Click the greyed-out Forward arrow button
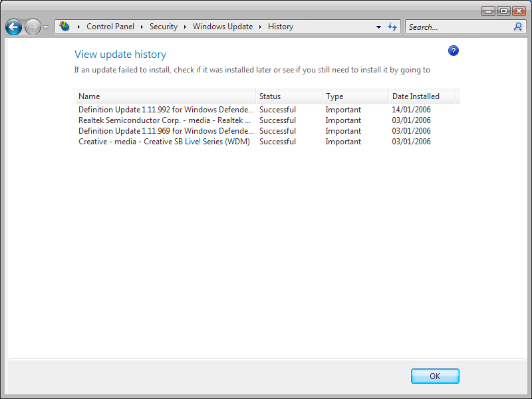532x399 pixels. [x=33, y=27]
